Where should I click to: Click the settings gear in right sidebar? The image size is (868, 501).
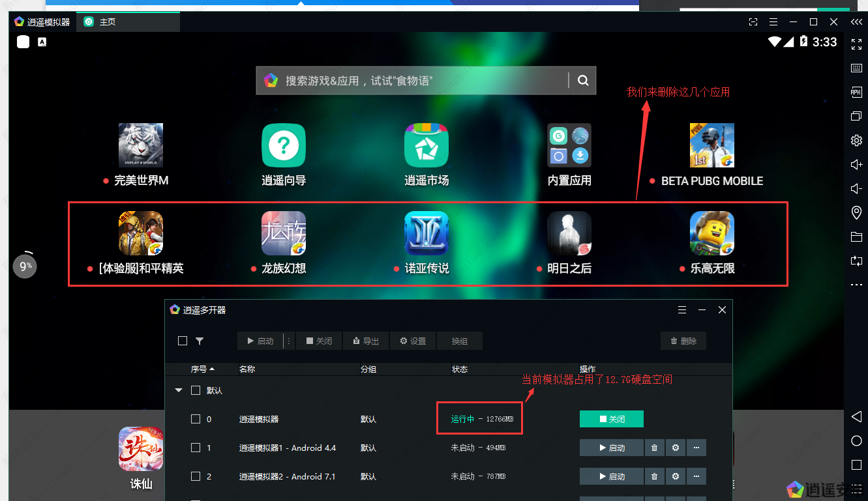point(856,140)
